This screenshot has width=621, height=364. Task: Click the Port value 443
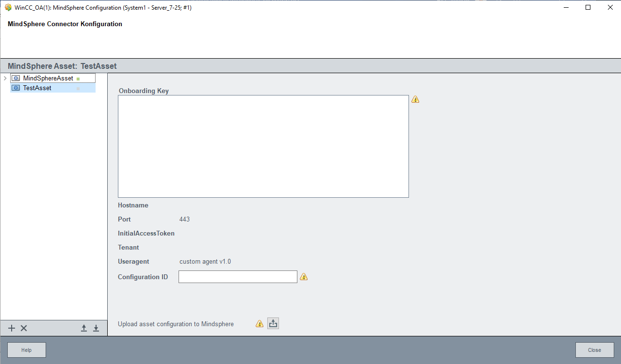[x=184, y=219]
